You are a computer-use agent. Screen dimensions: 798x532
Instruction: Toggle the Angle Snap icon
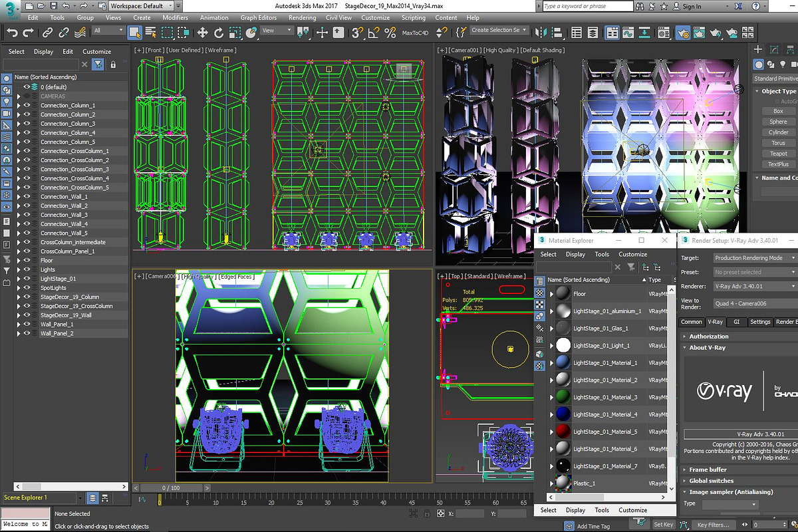[374, 32]
